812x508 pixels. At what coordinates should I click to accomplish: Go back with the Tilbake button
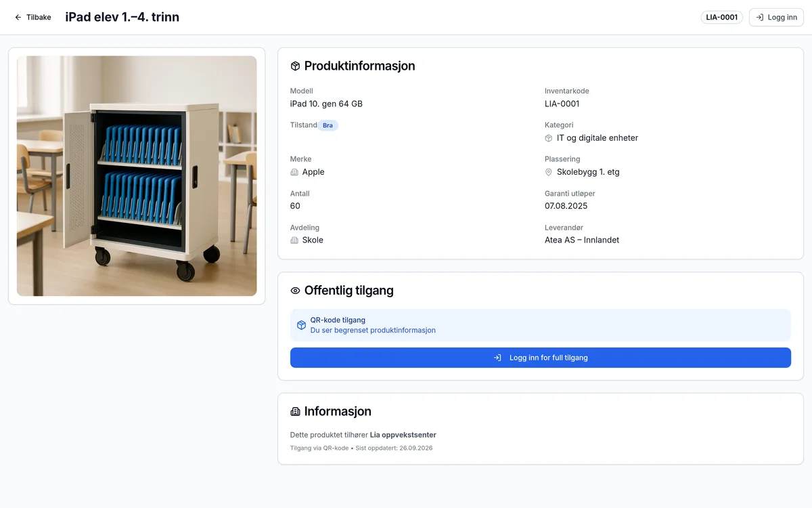pos(32,18)
